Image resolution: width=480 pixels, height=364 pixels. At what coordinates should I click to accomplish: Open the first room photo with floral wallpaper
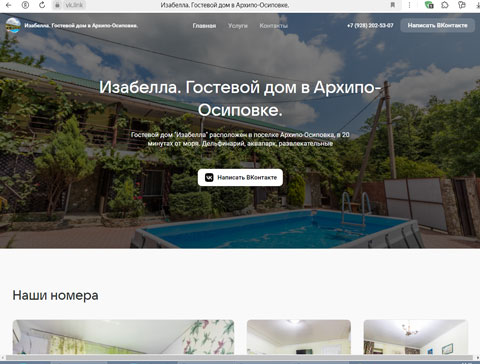tap(123, 337)
